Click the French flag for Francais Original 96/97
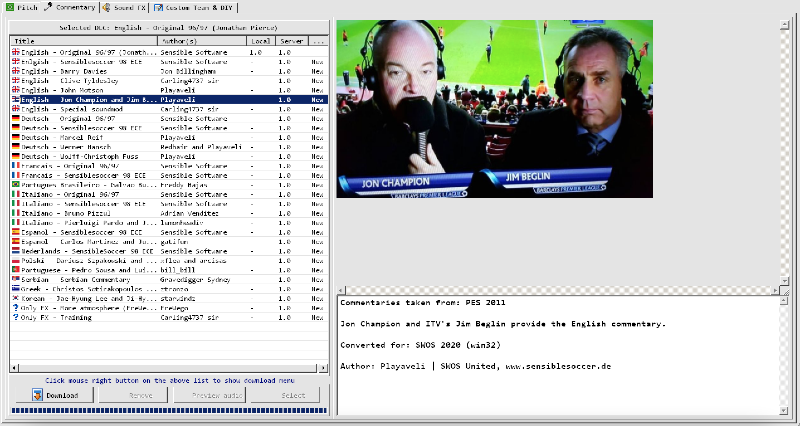Image resolution: width=800 pixels, height=426 pixels. coord(15,166)
